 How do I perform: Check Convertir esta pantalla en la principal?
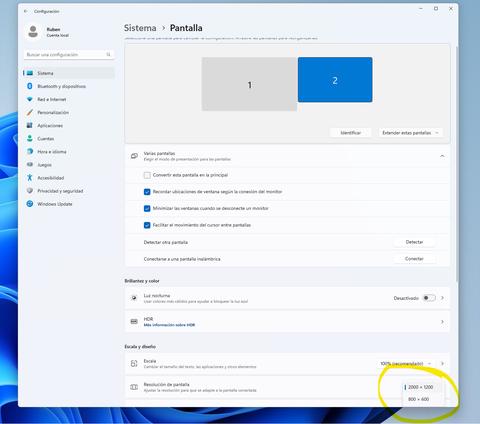click(147, 175)
